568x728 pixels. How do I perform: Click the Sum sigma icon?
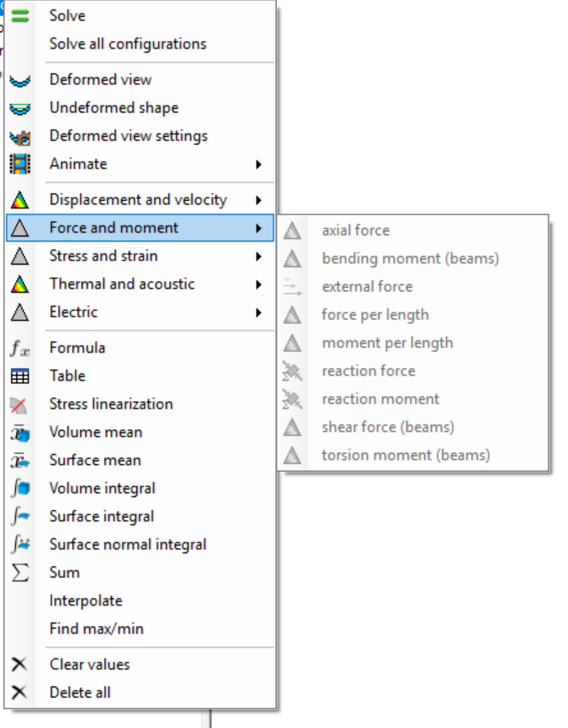tap(20, 572)
